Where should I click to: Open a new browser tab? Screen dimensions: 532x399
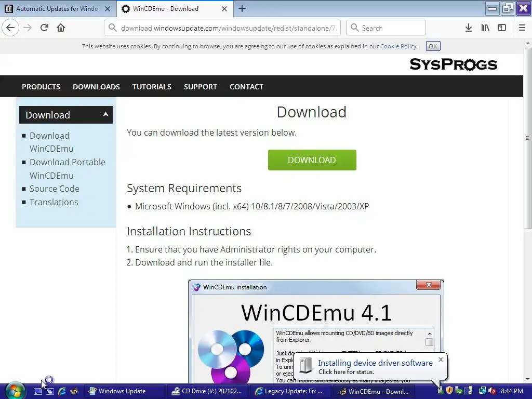coord(242,8)
